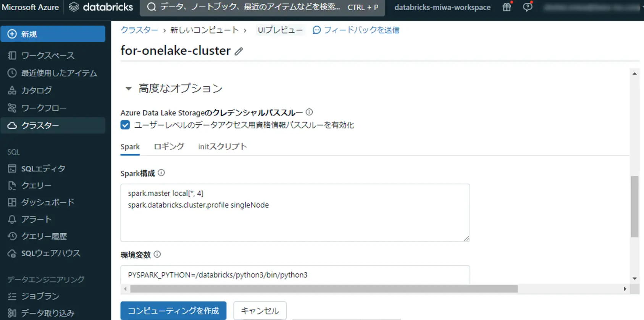Viewport: 644px width, 320px height.
Task: Switch to the initスクリプト tab
Action: (223, 147)
